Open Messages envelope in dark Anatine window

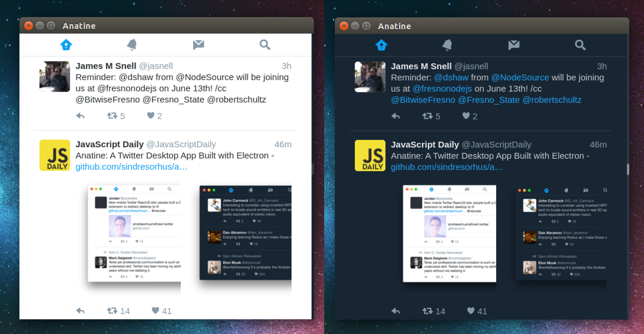(514, 45)
